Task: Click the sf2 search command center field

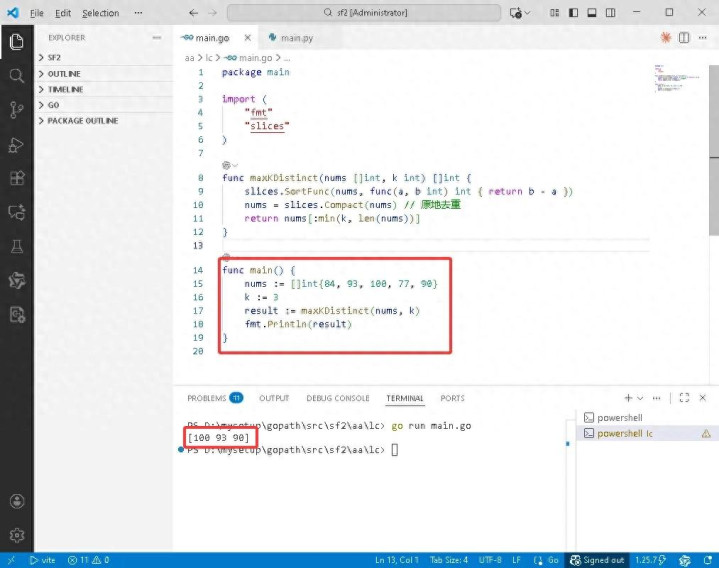Action: click(x=363, y=13)
